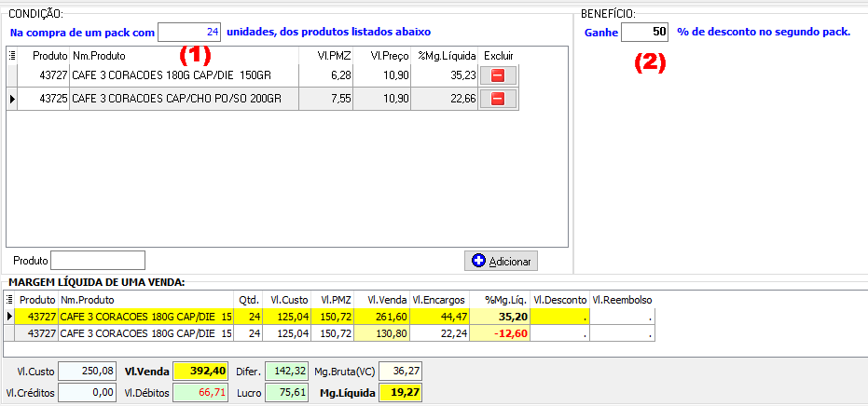This screenshot has width=868, height=406.
Task: Click the Adicionar button
Action: click(501, 261)
